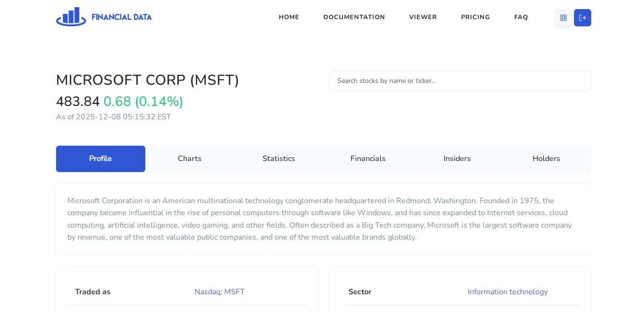
Task: Click the Financial Data bar chart logo
Action: 71,17
